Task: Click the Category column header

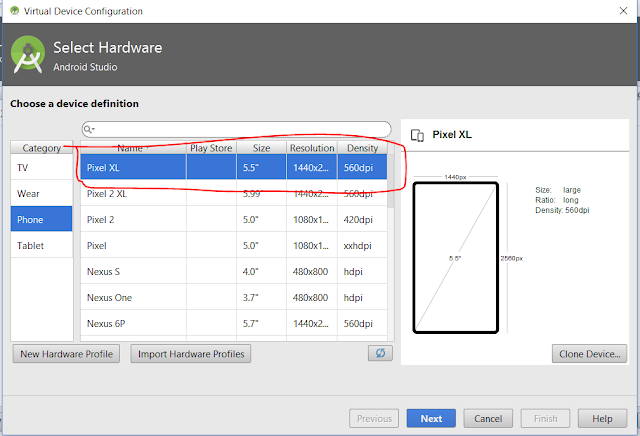Action: 42,148
